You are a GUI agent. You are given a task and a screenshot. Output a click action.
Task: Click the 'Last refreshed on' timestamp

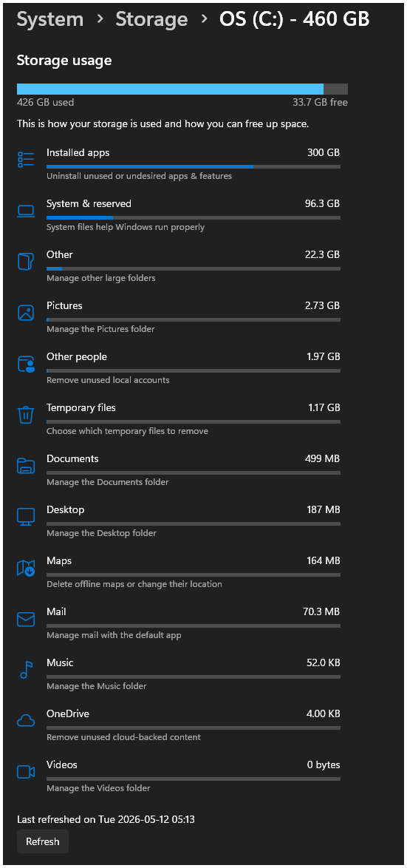pos(106,818)
